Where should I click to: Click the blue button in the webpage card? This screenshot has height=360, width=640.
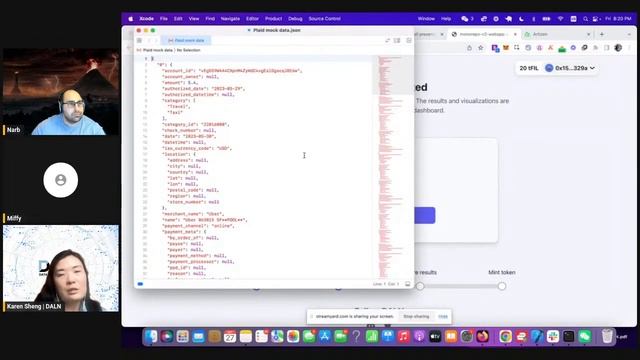coord(424,216)
